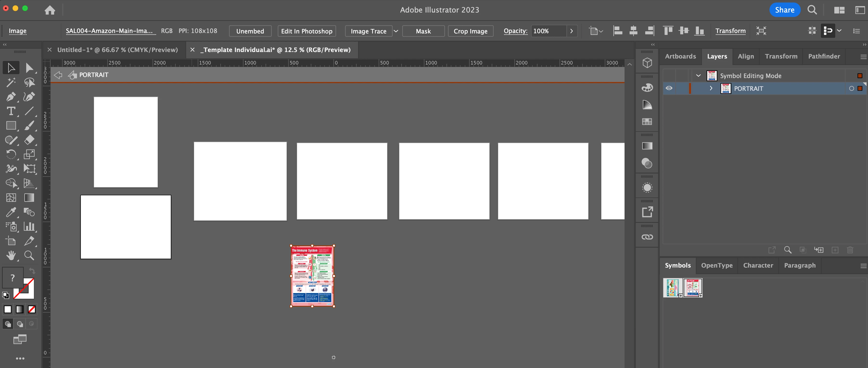868x368 pixels.
Task: Select the Eyedropper tool
Action: pos(10,212)
